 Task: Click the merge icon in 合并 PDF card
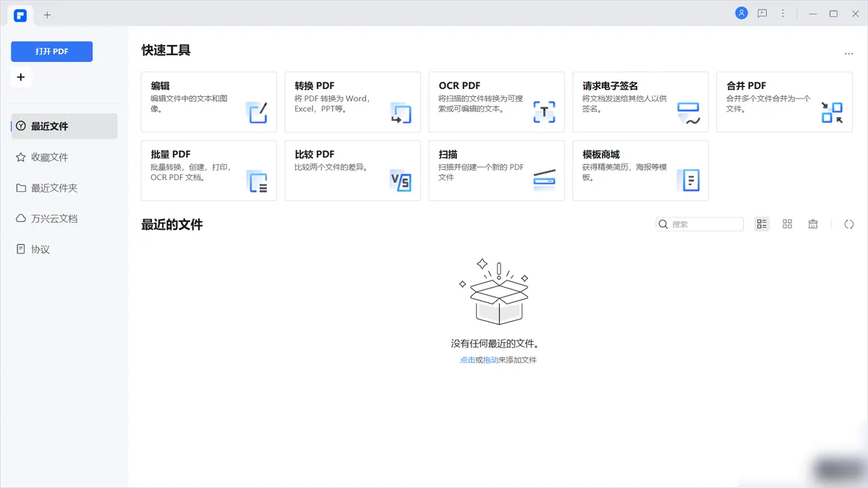[832, 112]
